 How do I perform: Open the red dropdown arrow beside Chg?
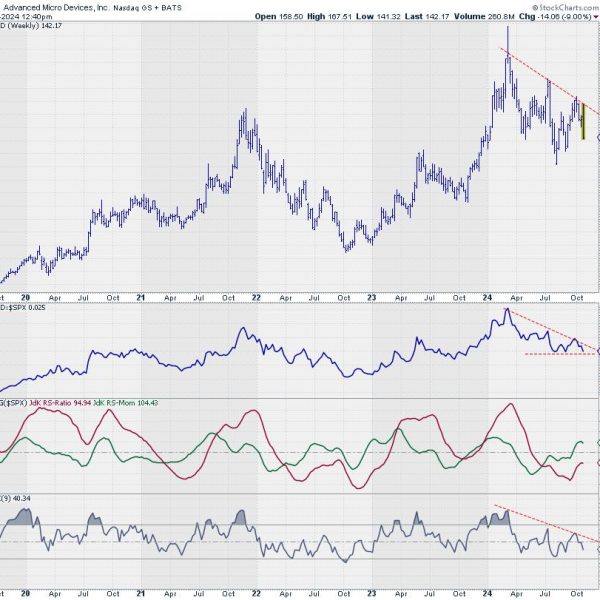(x=595, y=17)
